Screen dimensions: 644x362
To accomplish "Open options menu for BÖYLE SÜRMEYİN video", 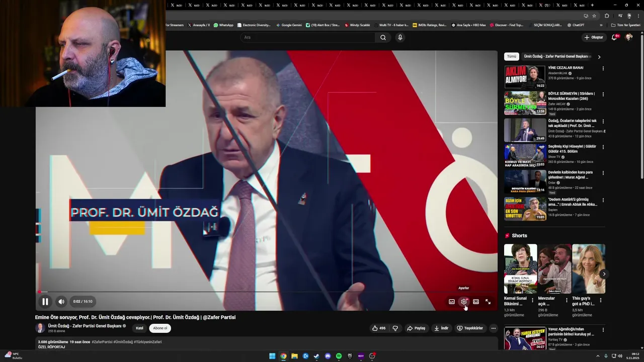I will (x=603, y=95).
